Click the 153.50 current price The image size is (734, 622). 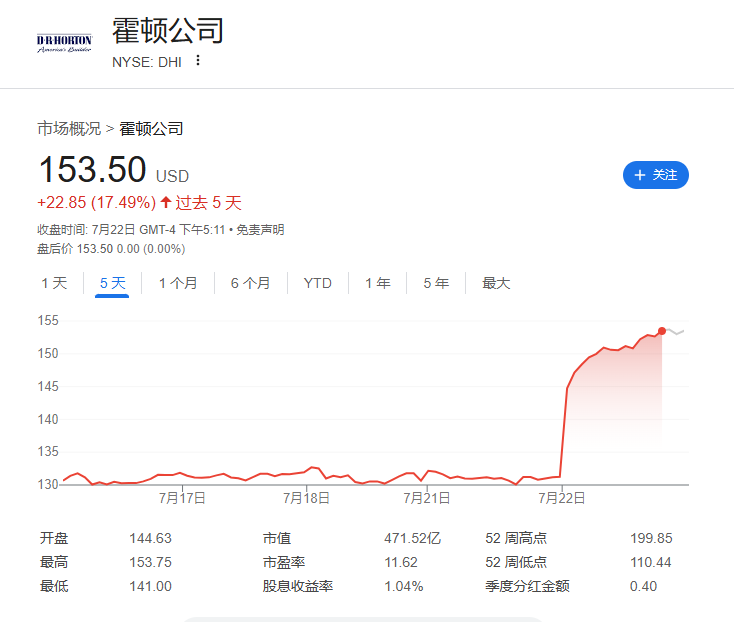click(92, 169)
